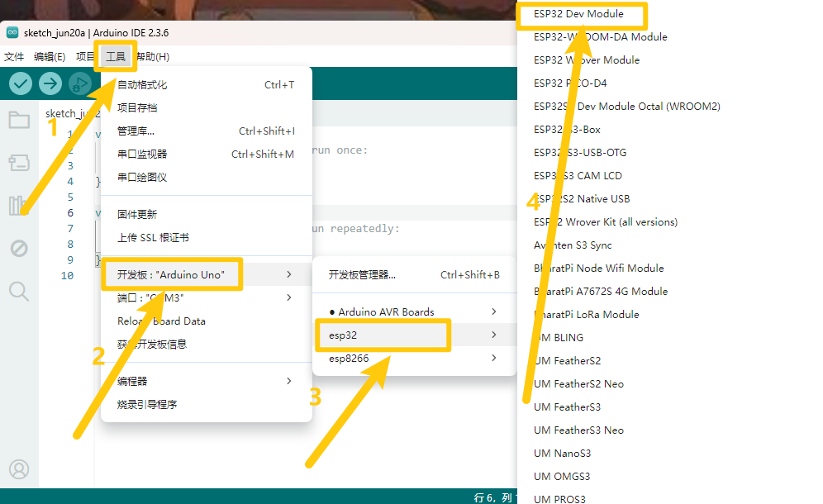
Task: Select BharatPi Node Wifi Module
Action: (x=599, y=268)
